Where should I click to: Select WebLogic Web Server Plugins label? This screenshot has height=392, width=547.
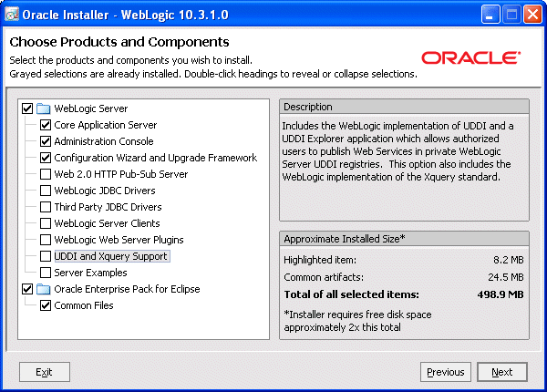point(119,240)
